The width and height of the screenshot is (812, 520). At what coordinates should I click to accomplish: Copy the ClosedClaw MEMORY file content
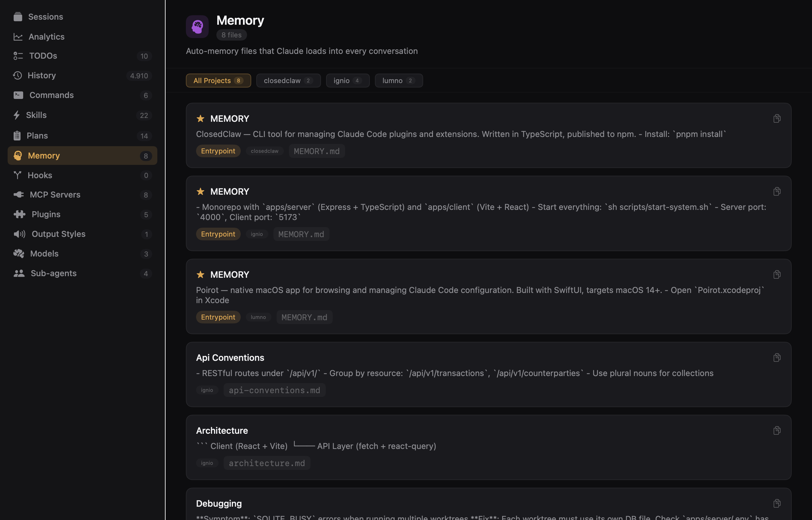coord(777,118)
